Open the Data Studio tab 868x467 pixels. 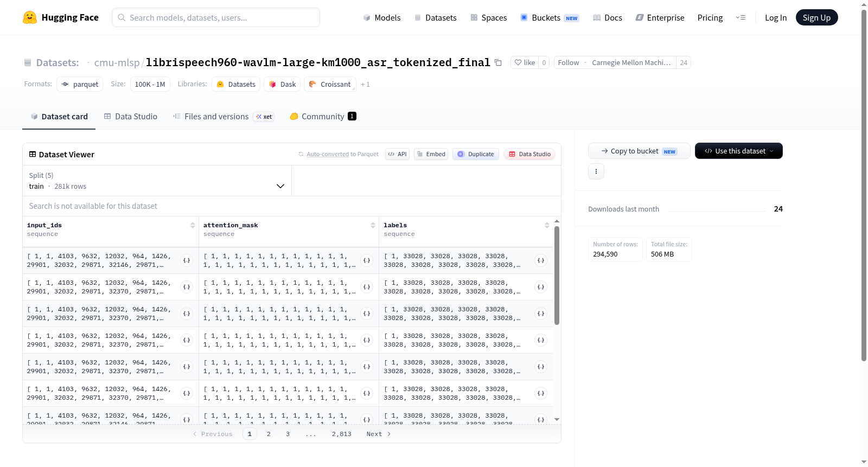131,116
